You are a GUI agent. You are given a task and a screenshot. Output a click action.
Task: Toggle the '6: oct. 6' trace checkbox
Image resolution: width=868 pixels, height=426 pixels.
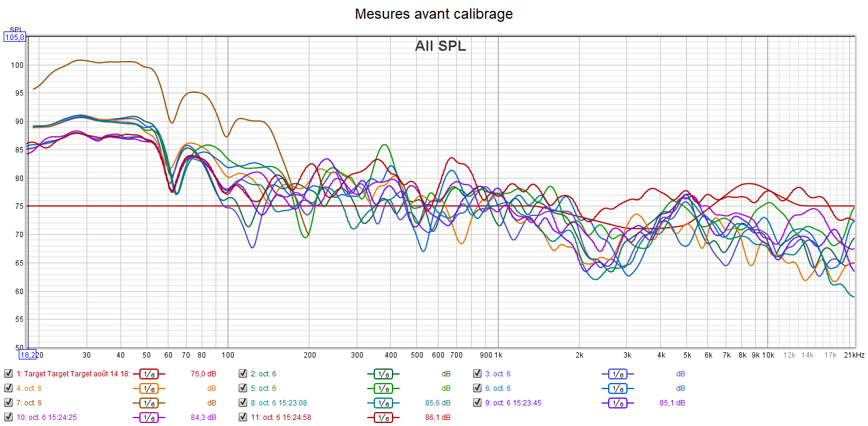pyautogui.click(x=477, y=388)
